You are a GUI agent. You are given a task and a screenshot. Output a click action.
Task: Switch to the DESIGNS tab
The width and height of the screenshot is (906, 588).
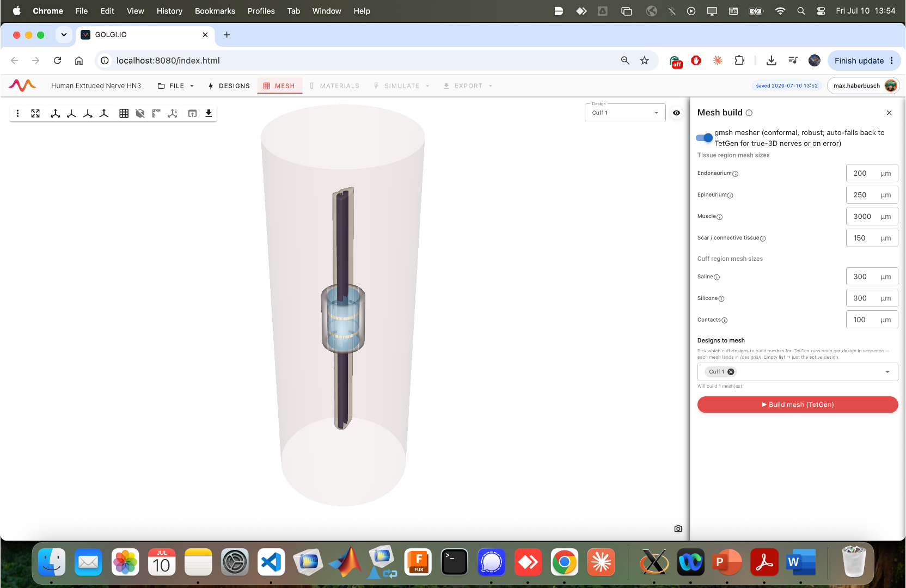coord(229,86)
